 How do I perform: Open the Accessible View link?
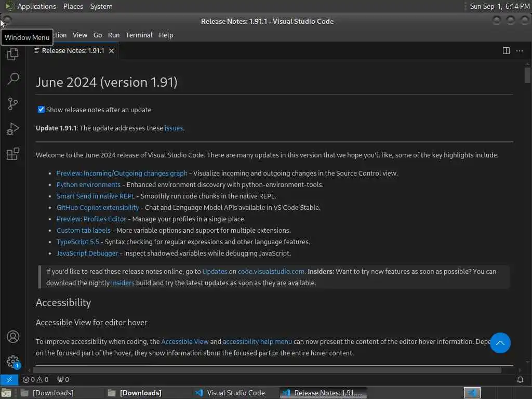[185, 342]
